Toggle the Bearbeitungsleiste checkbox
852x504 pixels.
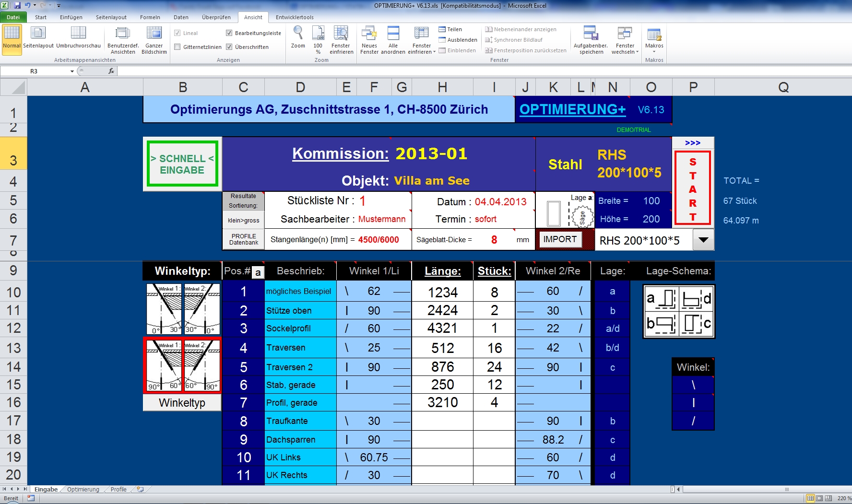(229, 33)
